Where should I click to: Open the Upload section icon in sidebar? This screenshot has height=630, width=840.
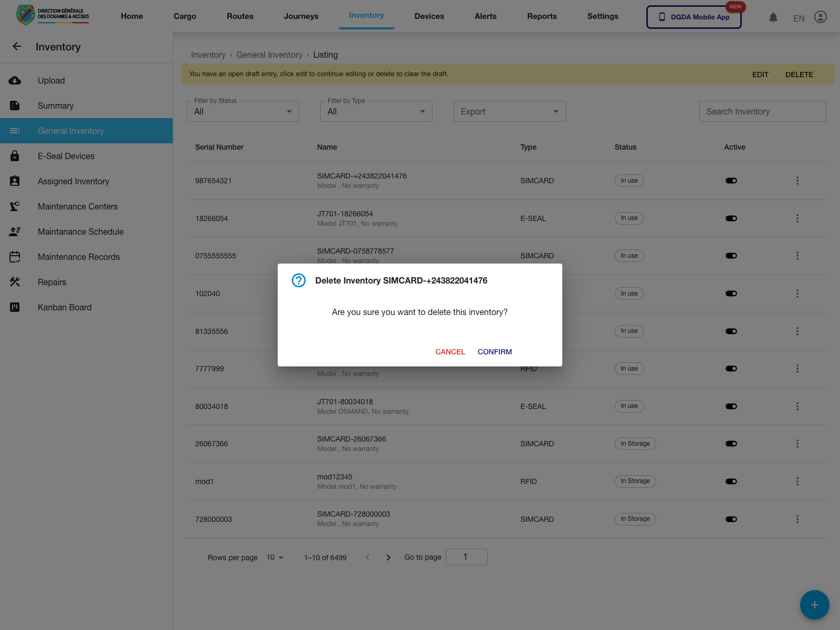(x=15, y=80)
